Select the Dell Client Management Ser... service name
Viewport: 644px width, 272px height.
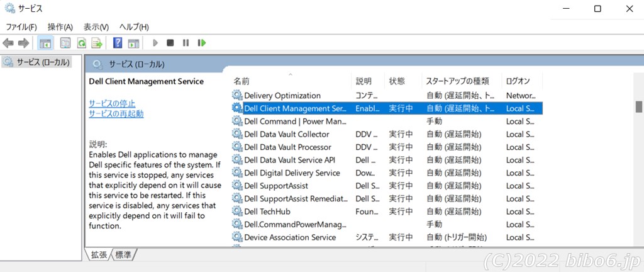(x=296, y=108)
